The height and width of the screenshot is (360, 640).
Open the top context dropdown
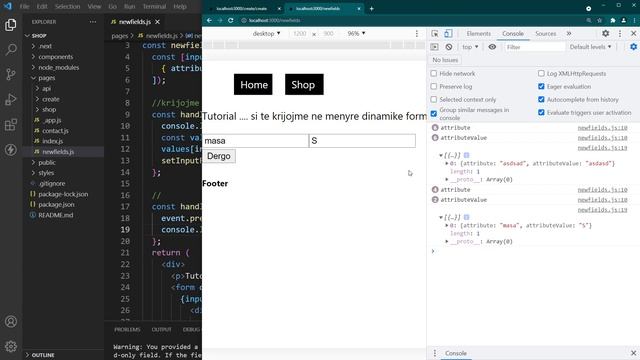[x=470, y=47]
